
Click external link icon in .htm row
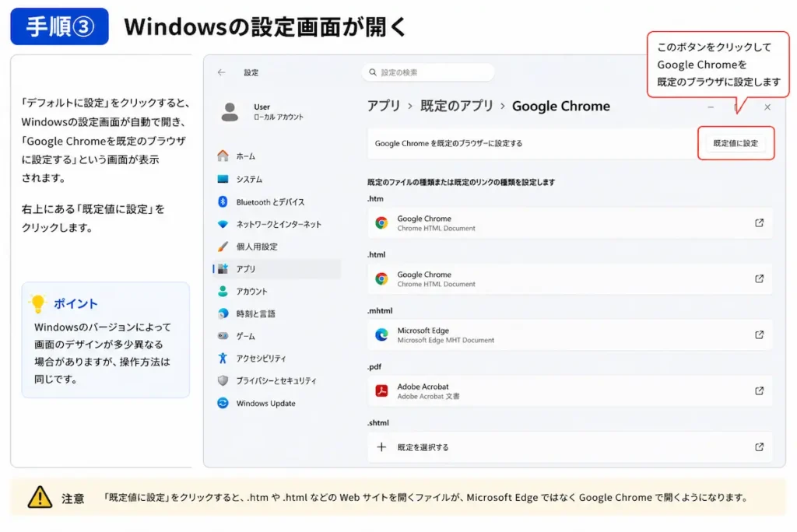click(759, 222)
